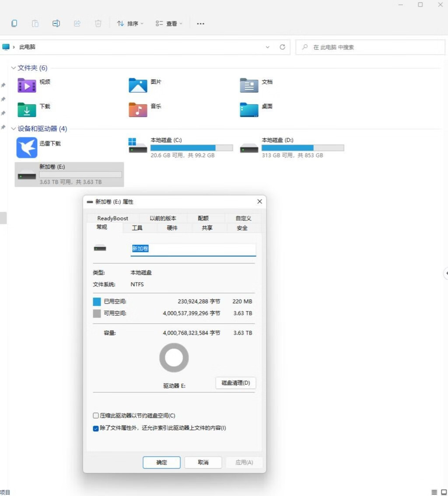This screenshot has height=496, width=448.
Task: Click the disk usage donut chart
Action: [174, 358]
